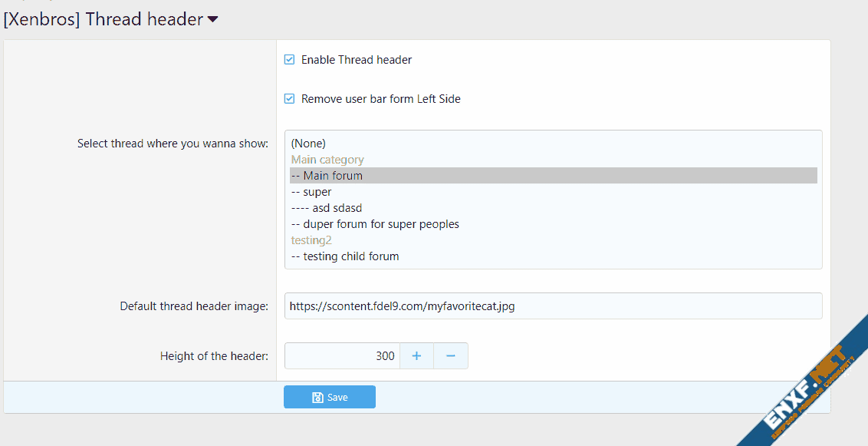Pick the asd sdasd sub-forum option
Screen dimensions: 868x446
click(327, 208)
